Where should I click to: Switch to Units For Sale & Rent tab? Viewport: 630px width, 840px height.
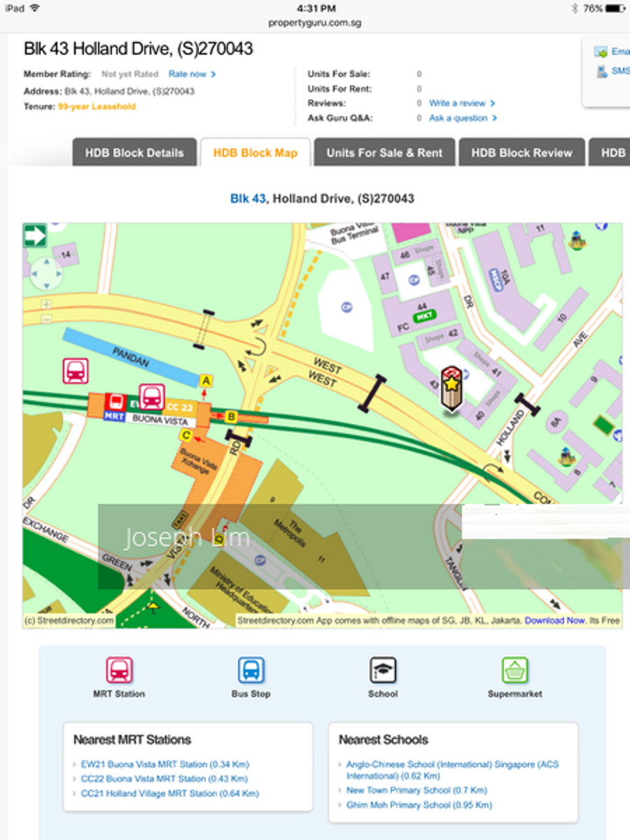(384, 153)
